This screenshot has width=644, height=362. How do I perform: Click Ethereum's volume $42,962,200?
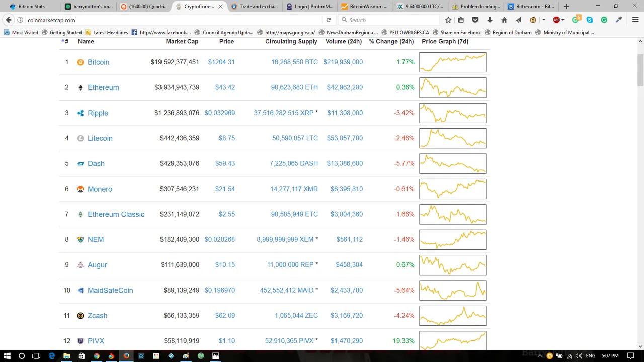(x=345, y=87)
